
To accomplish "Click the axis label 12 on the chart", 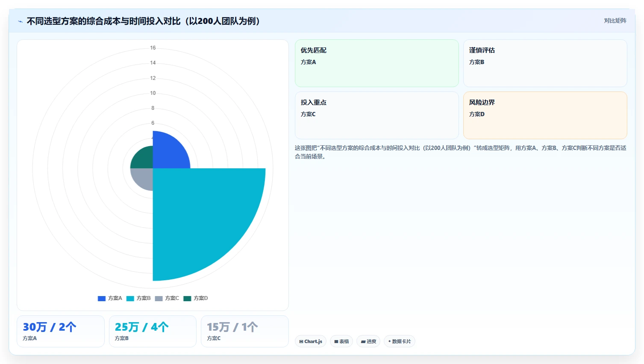I will (153, 78).
